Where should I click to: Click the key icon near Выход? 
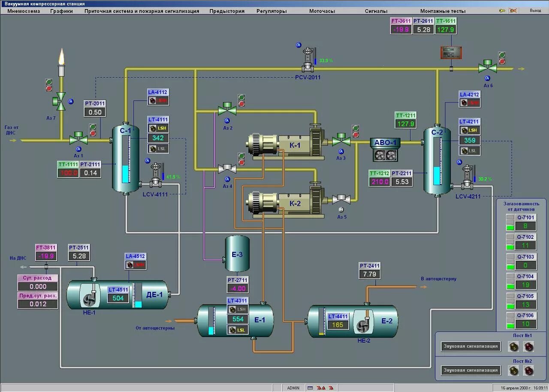coord(503,11)
